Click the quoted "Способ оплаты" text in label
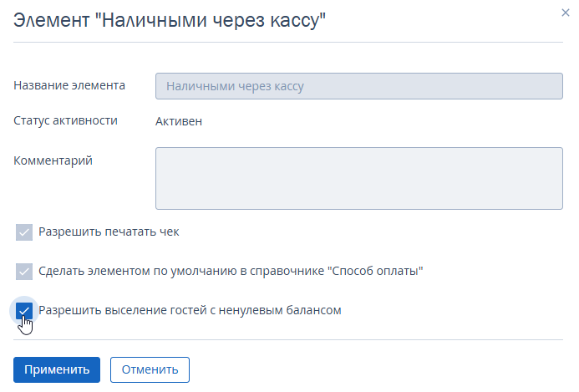The width and height of the screenshot is (579, 392). coord(375,271)
